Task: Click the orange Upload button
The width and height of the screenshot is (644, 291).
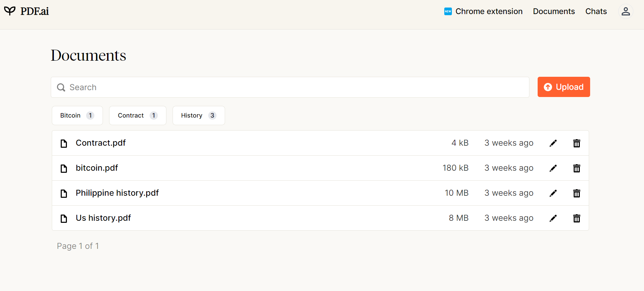Action: click(564, 87)
